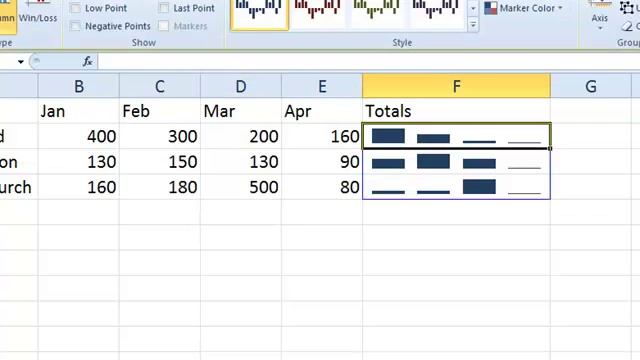Select the cell containing 80

(x=322, y=187)
